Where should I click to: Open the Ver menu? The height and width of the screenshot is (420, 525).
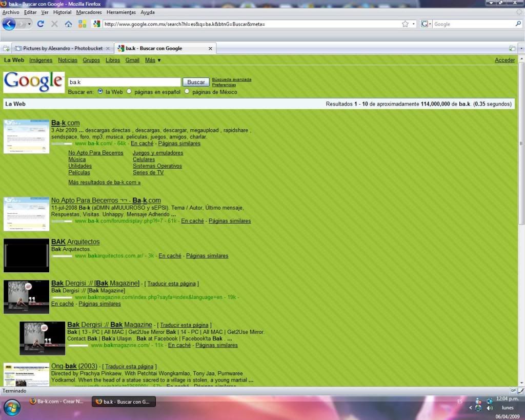45,12
